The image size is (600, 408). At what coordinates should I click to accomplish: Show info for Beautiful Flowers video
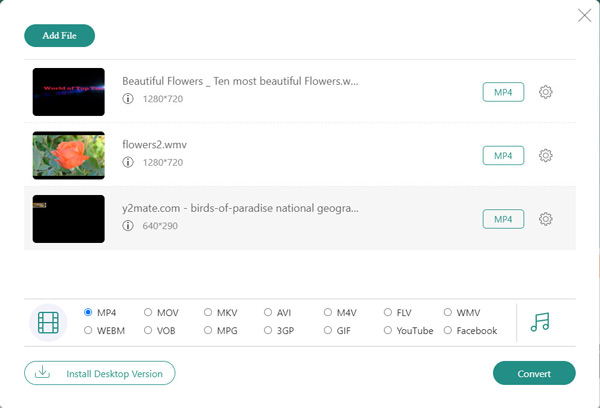(128, 99)
